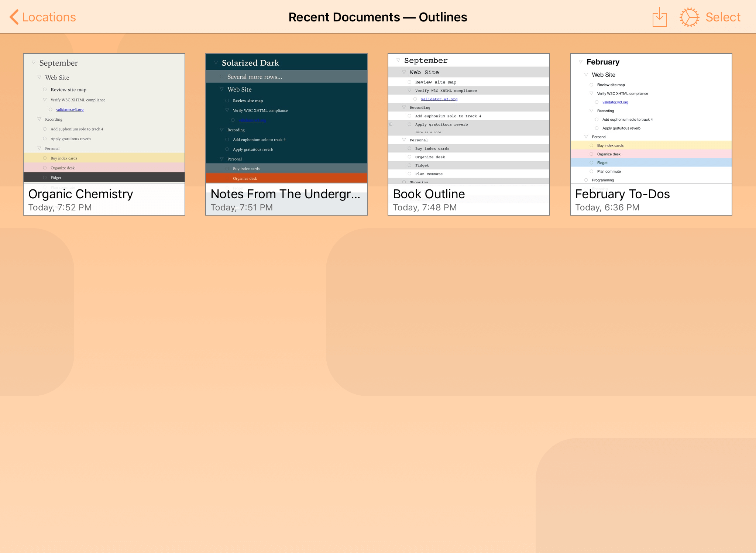Screen dimensions: 756x553
Task: Collapse the Recording triangle in February To-Dos
Action: click(x=592, y=111)
